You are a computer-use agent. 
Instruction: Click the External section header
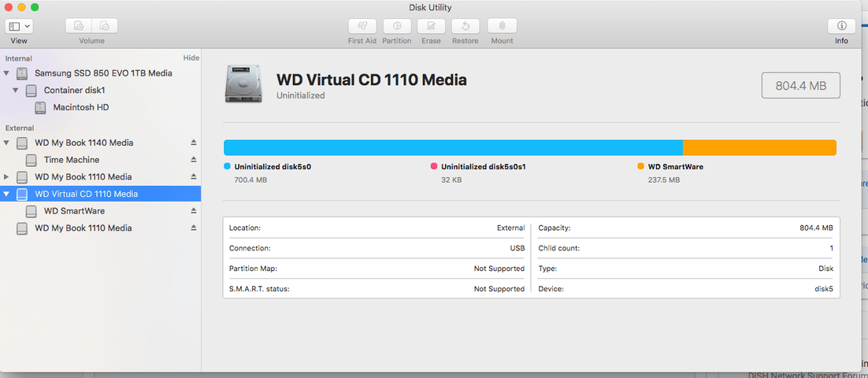coord(20,128)
